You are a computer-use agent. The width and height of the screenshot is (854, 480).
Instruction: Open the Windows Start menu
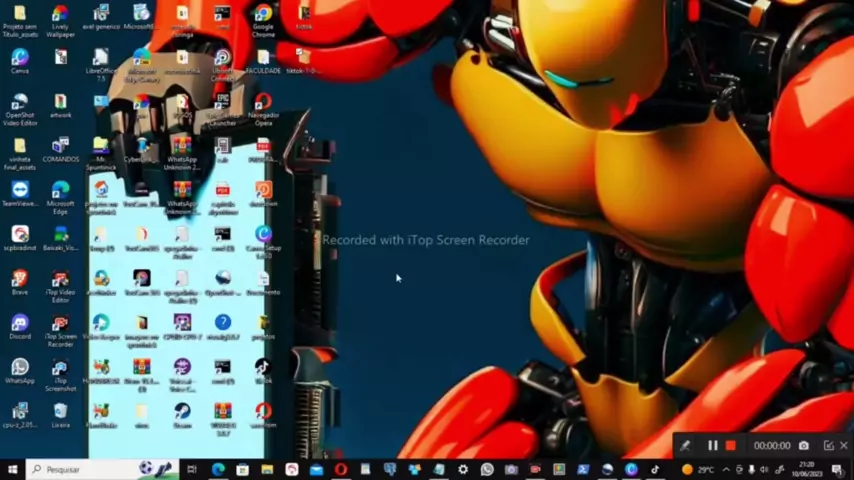[x=13, y=469]
